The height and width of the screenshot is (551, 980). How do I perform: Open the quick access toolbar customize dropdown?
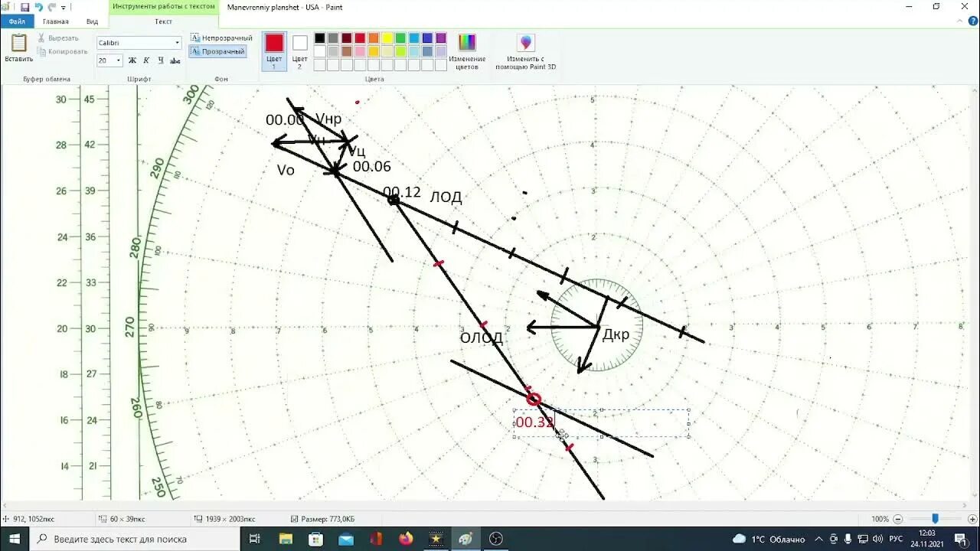[x=64, y=8]
